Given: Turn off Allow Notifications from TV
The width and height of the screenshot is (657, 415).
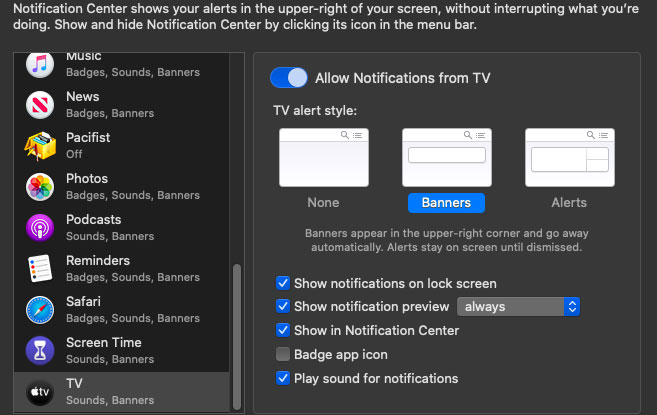Looking at the screenshot, I should (x=289, y=78).
